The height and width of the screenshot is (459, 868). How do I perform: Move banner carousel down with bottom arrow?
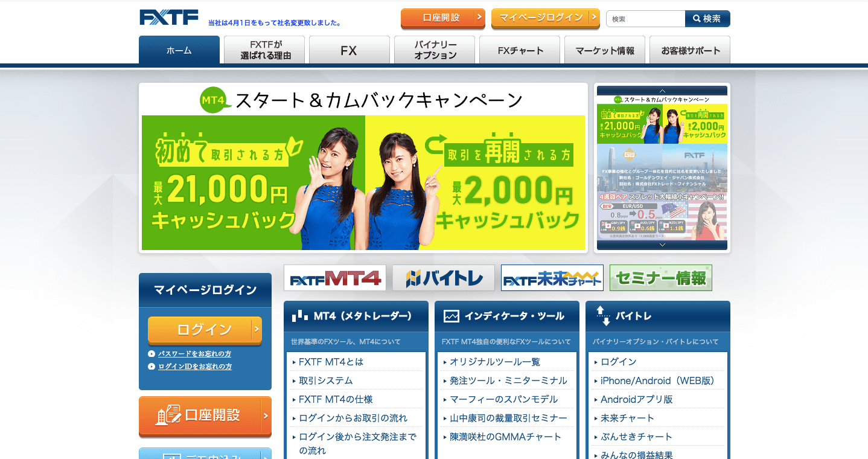click(x=662, y=245)
